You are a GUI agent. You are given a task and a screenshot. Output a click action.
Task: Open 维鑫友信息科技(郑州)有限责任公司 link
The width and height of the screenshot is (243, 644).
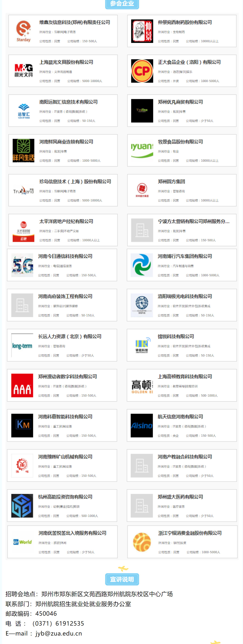(75, 23)
